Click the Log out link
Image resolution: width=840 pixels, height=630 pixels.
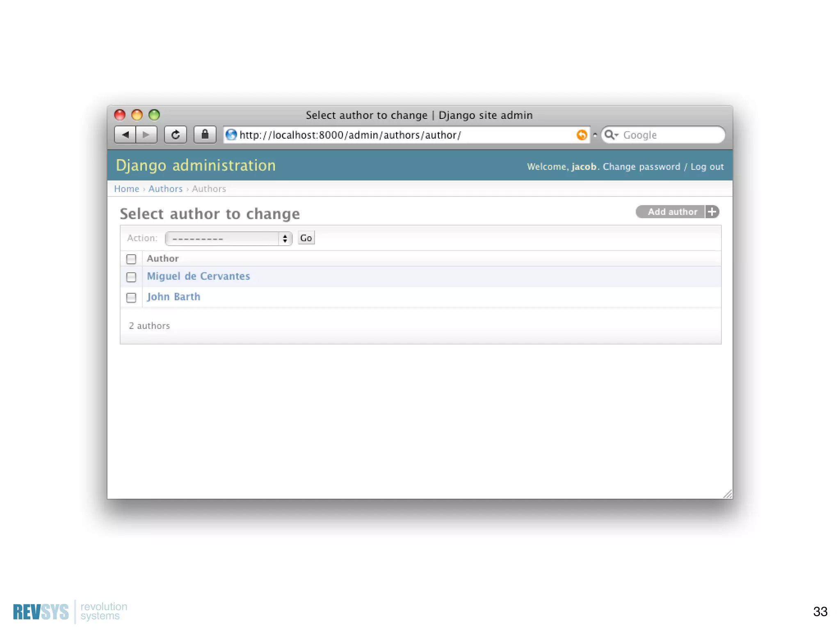tap(707, 167)
